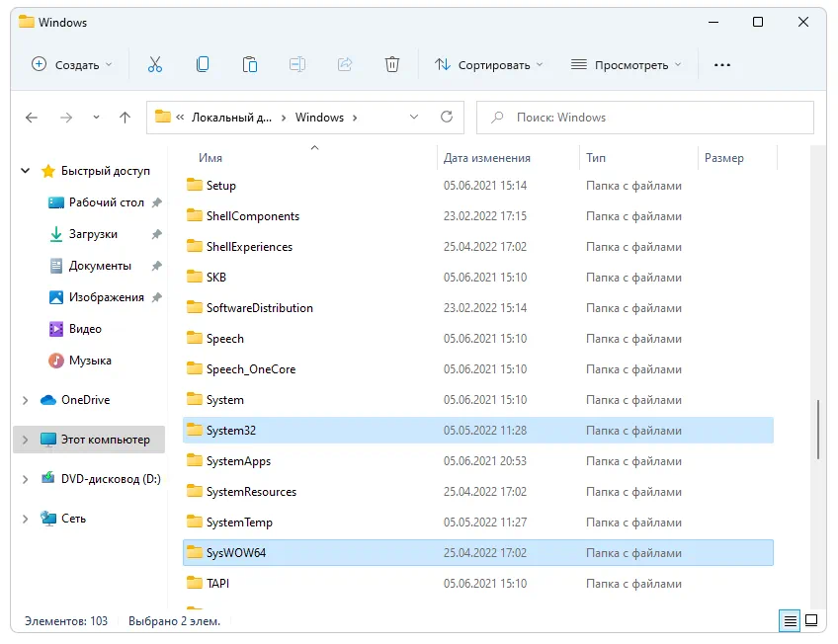The height and width of the screenshot is (644, 838).
Task: Share the selected items
Action: click(x=345, y=63)
